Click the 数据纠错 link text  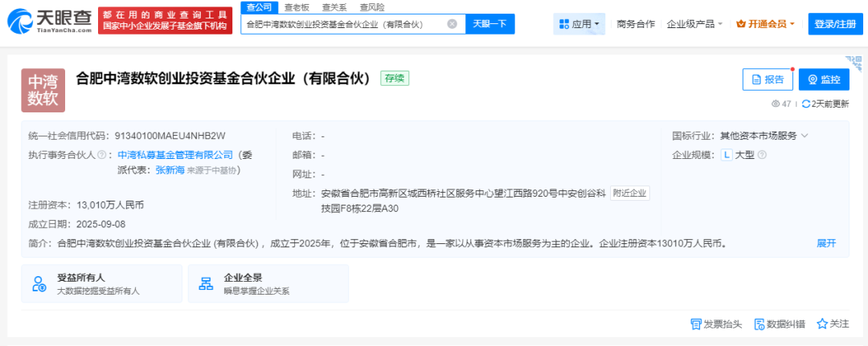(787, 324)
